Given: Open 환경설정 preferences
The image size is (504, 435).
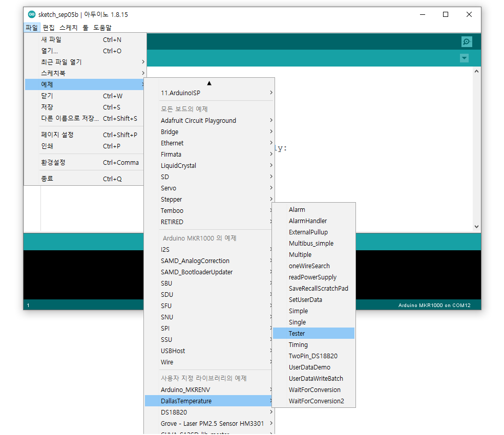Looking at the screenshot, I should 84,162.
